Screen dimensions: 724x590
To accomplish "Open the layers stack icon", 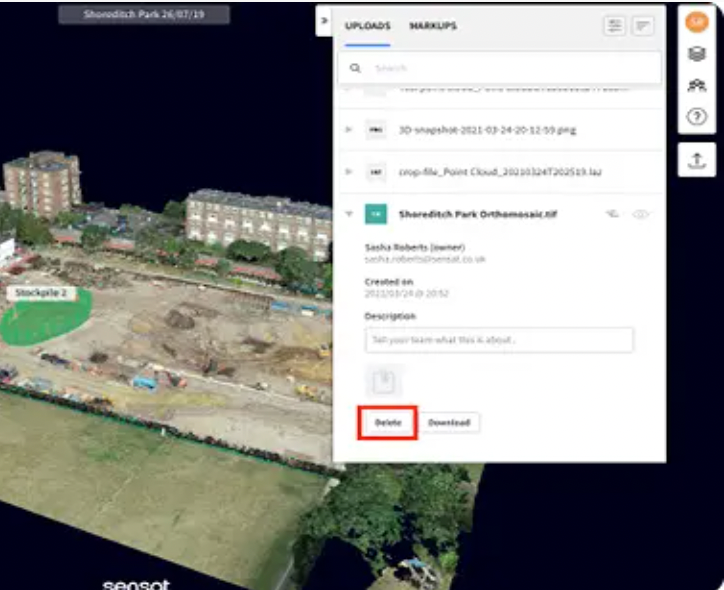I will tap(697, 54).
